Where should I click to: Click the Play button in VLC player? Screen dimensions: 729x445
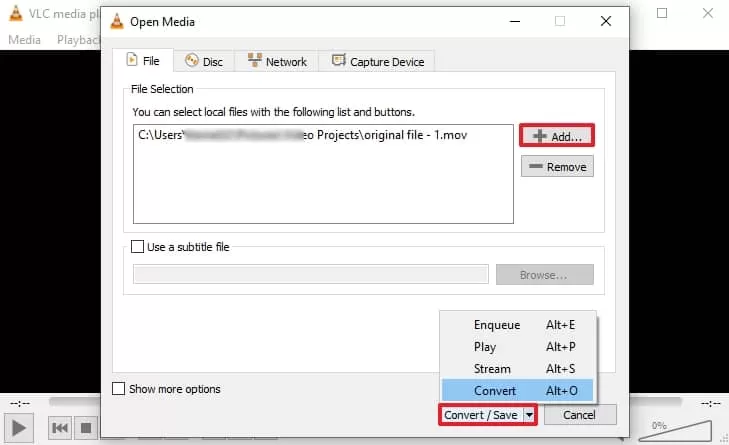[x=19, y=428]
